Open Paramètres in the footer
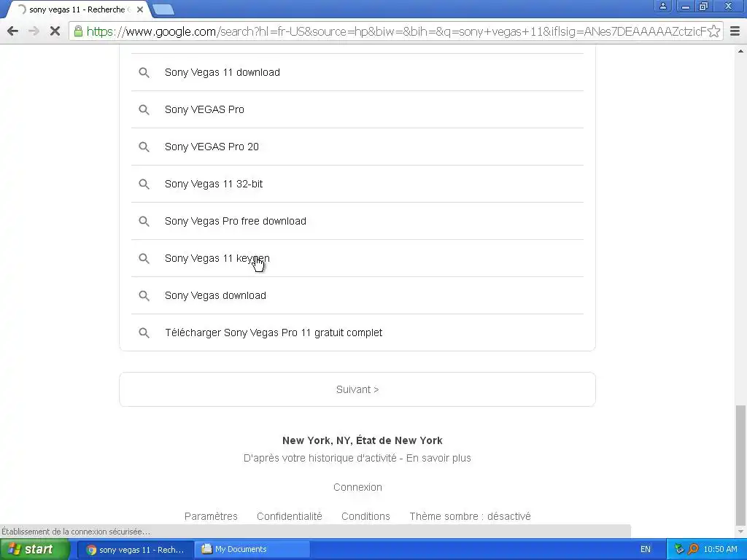 click(211, 516)
